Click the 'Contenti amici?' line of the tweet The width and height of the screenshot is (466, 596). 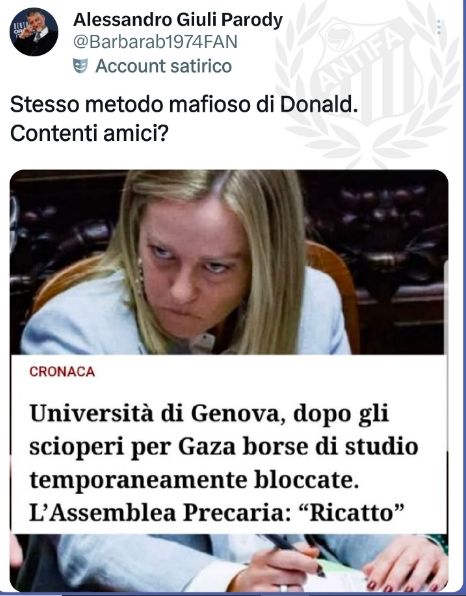(89, 133)
